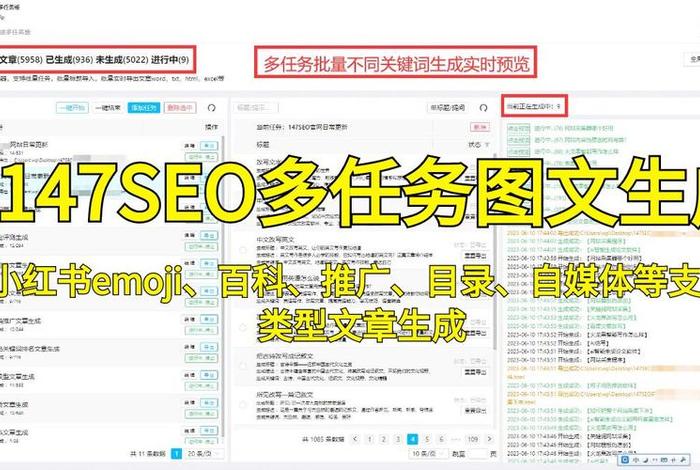Open page 2 of the article list

coord(383,439)
